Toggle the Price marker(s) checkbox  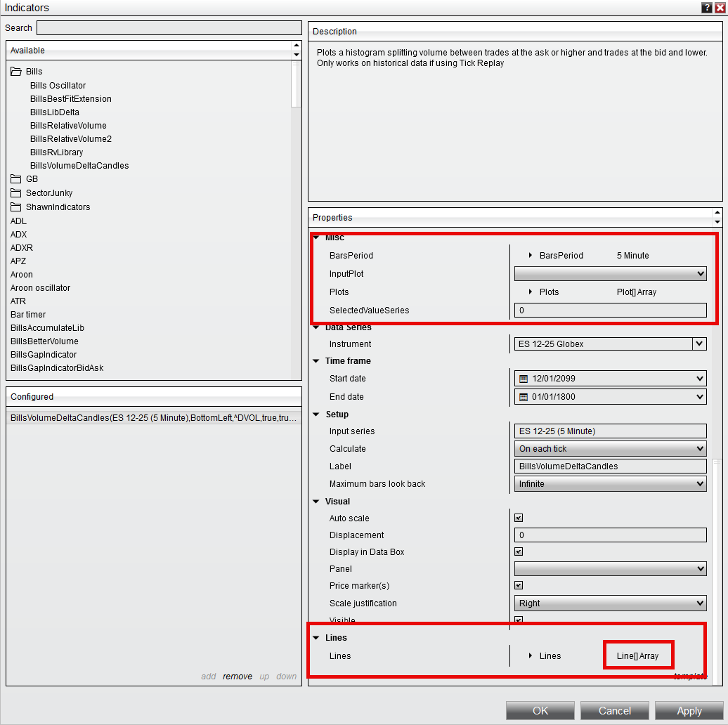tap(519, 585)
